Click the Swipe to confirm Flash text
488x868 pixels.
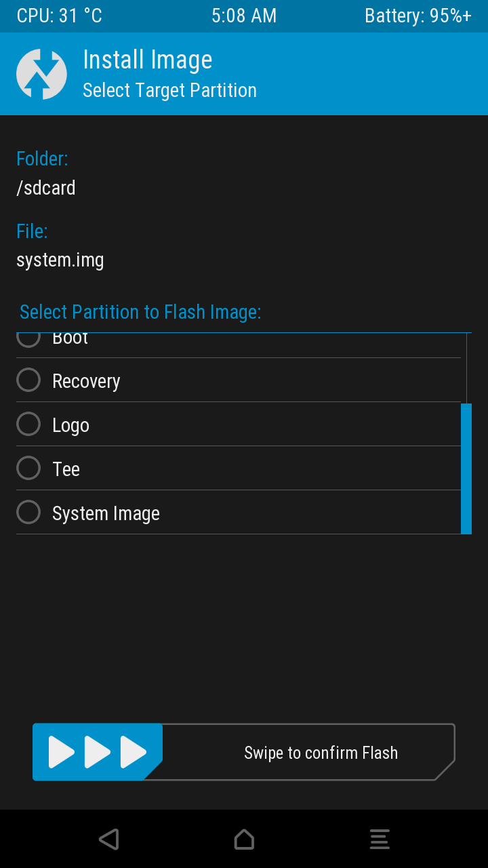[321, 753]
